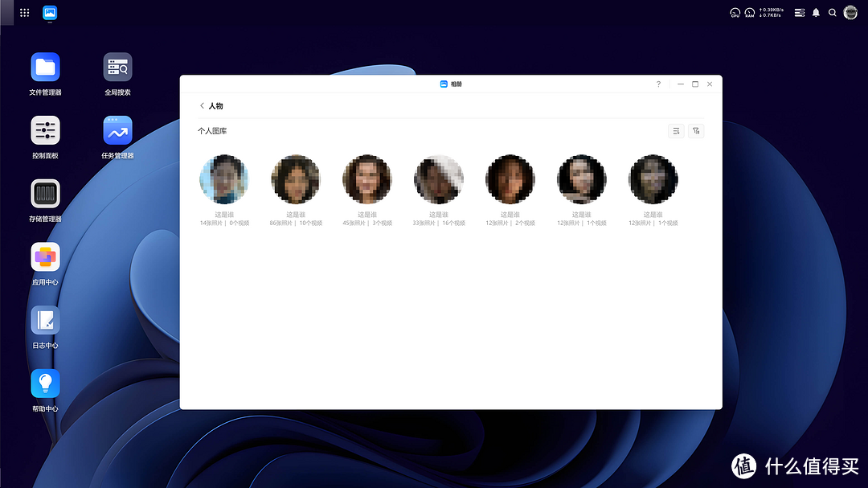Open the 帮助中心 help center icon
868x488 pixels.
click(45, 384)
